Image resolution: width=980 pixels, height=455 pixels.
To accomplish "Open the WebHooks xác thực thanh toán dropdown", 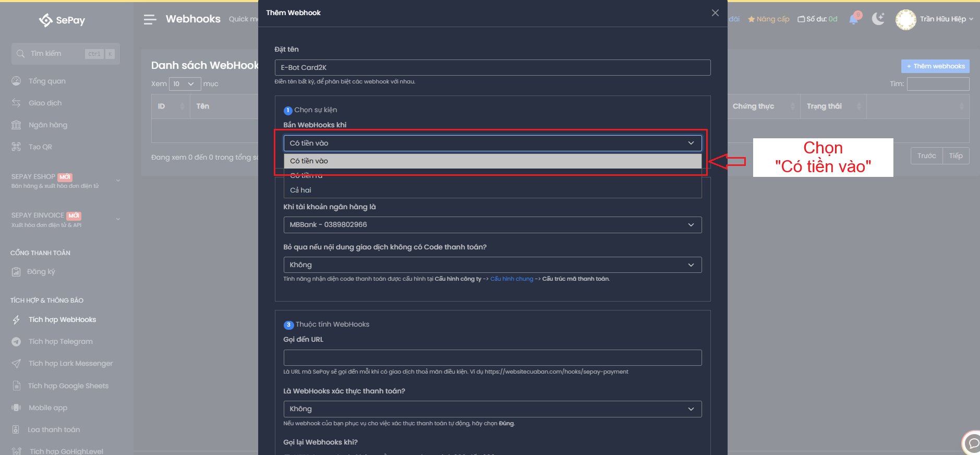I will 492,409.
